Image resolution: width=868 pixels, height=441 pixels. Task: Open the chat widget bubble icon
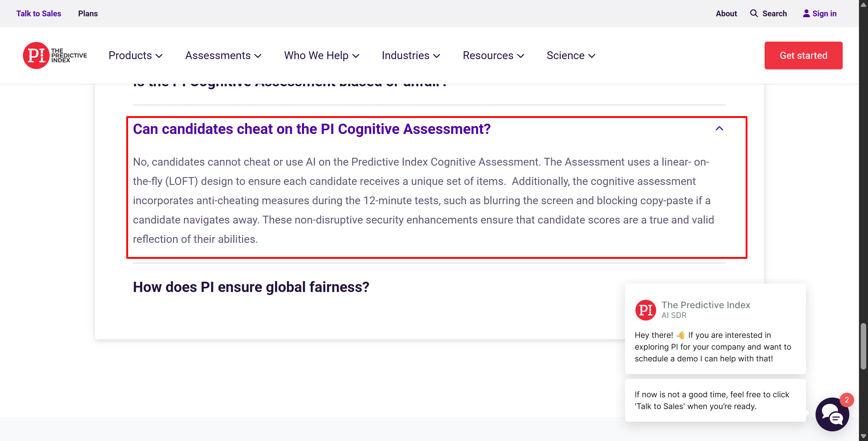point(832,415)
